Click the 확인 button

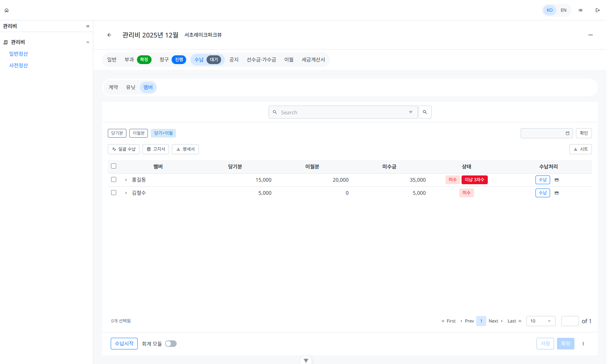click(x=584, y=133)
